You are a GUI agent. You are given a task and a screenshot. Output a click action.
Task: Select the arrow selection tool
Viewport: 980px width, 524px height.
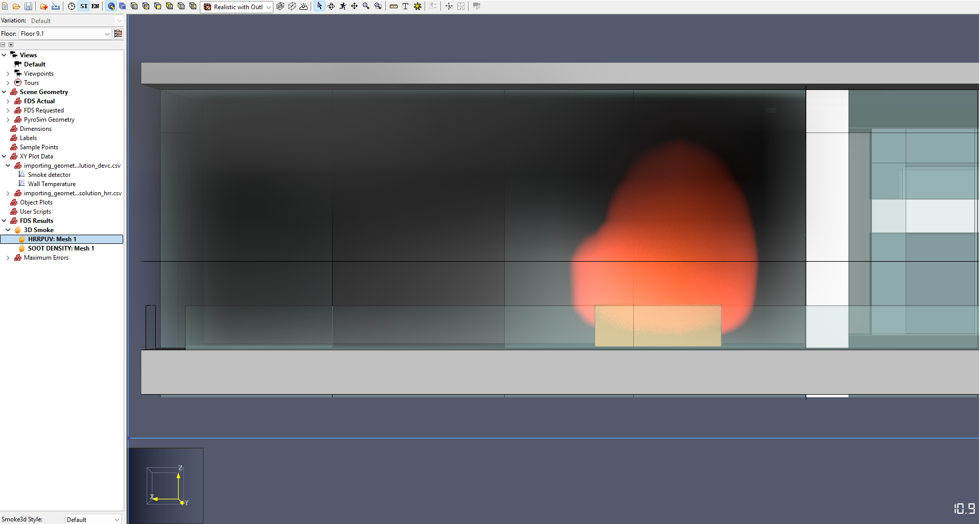(x=319, y=6)
